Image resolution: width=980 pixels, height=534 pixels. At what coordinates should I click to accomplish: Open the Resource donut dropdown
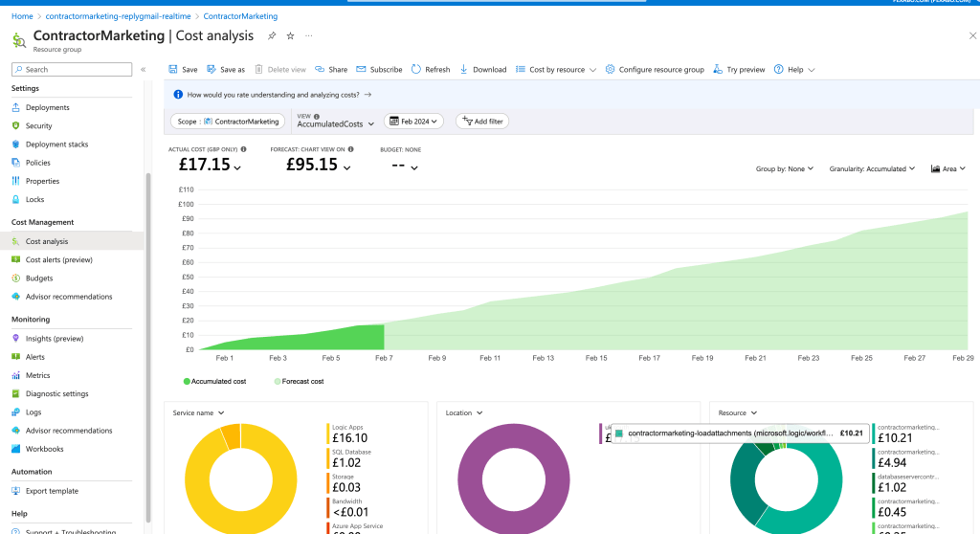click(738, 412)
